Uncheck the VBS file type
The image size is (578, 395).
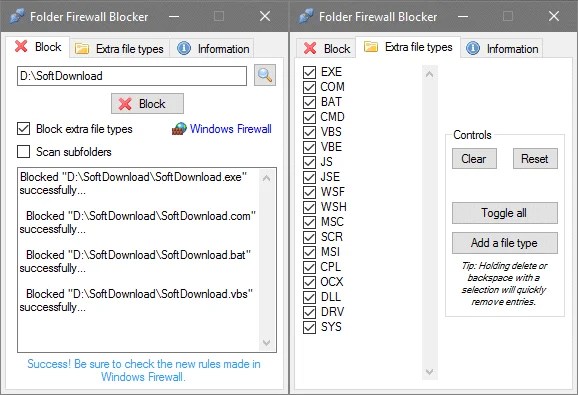tap(309, 132)
